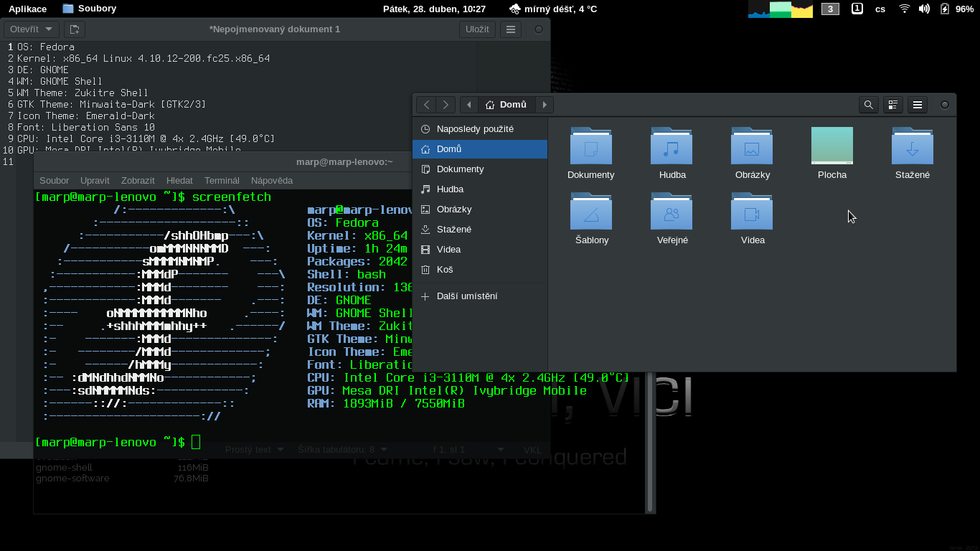Click Další umístění in sidebar

(480, 296)
